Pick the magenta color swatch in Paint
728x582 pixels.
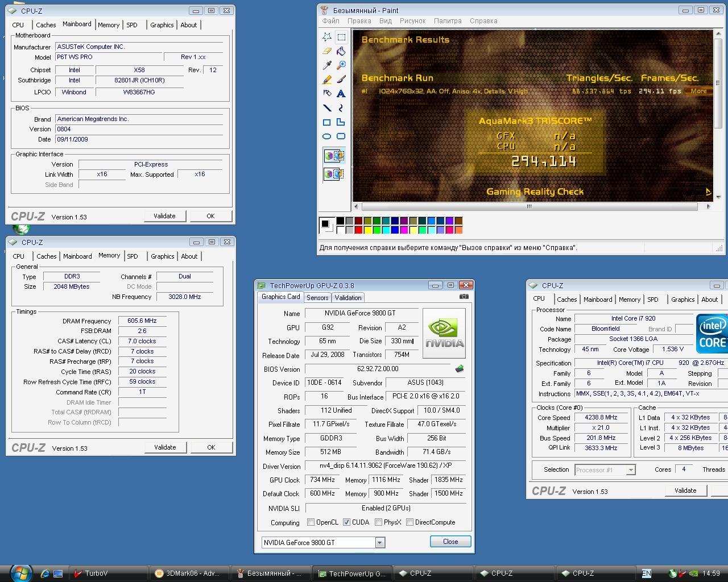coord(404,230)
